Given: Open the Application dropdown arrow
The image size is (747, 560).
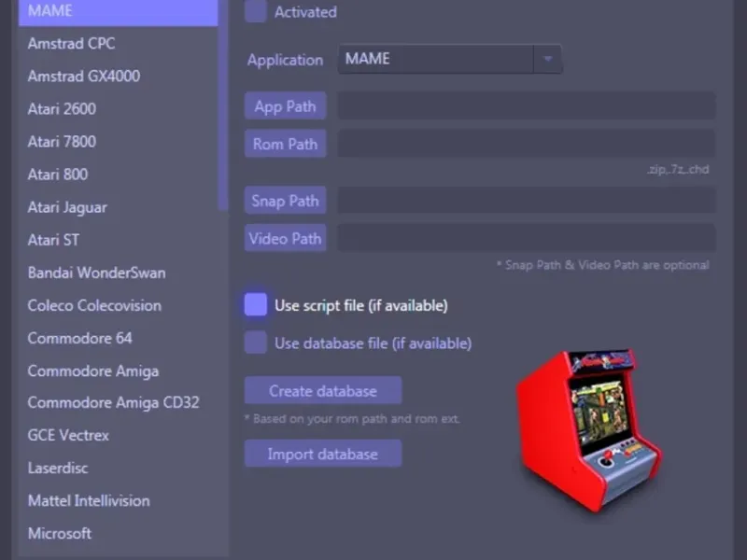Looking at the screenshot, I should [x=548, y=59].
